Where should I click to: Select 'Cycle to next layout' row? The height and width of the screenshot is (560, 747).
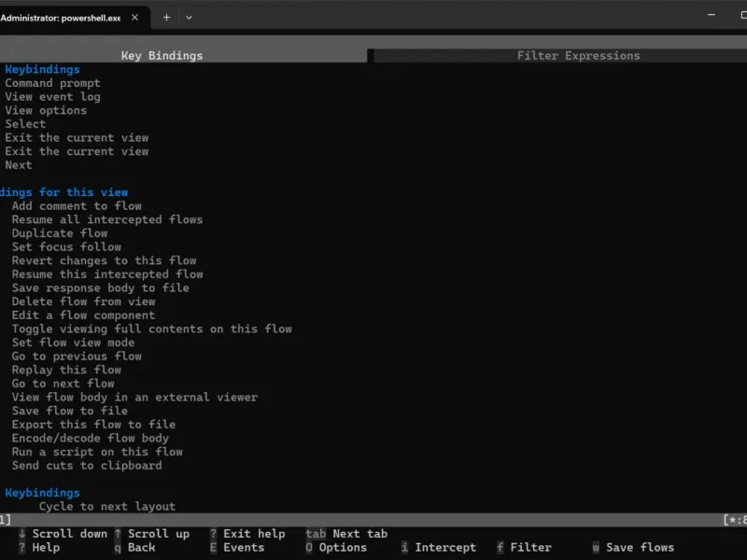[107, 507]
